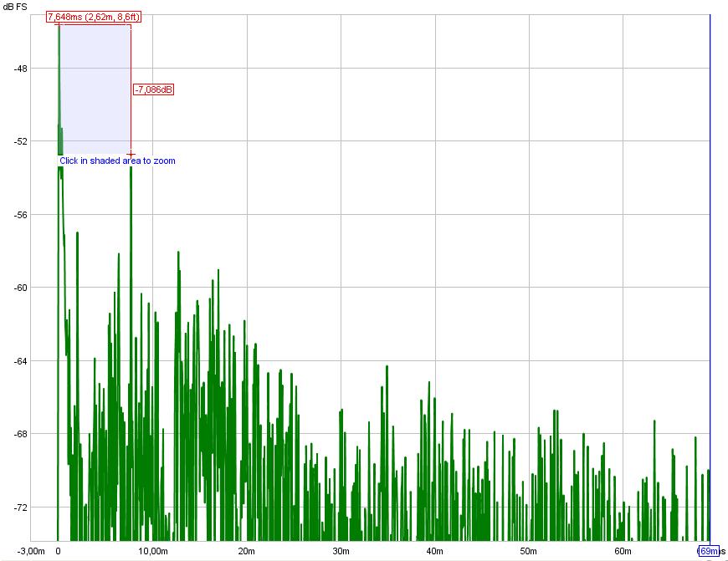Click the 0 label on the time axis
Image resolution: width=728 pixels, height=561 pixels.
pyautogui.click(x=58, y=552)
